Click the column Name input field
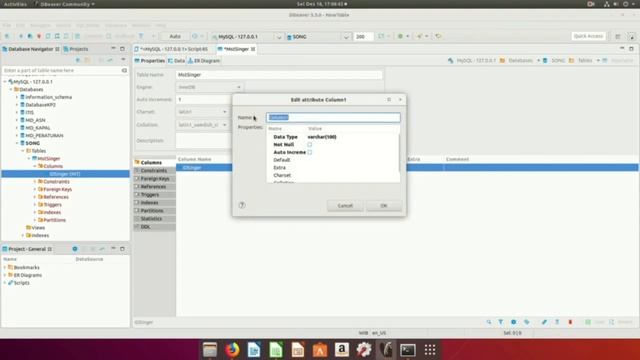 pyautogui.click(x=333, y=118)
